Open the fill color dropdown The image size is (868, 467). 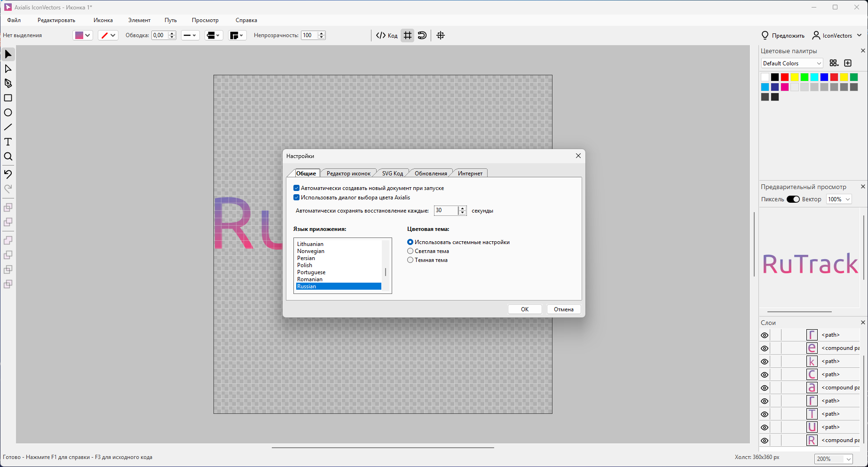tap(83, 35)
